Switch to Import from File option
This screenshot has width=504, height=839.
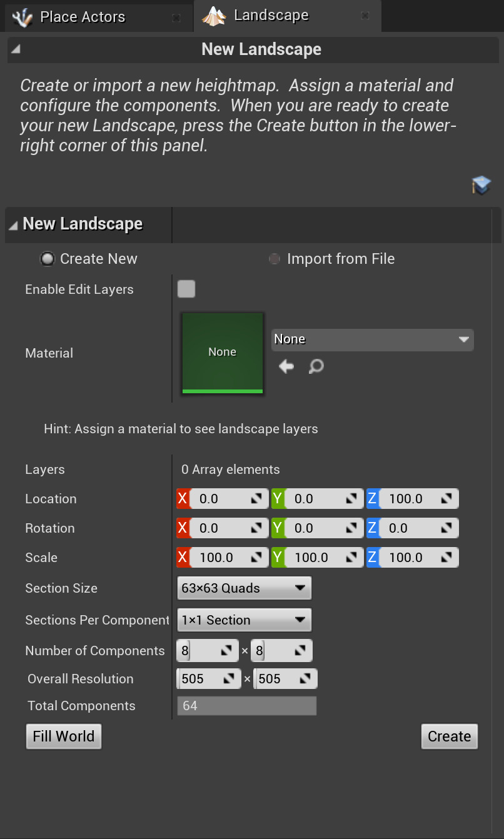click(x=274, y=258)
